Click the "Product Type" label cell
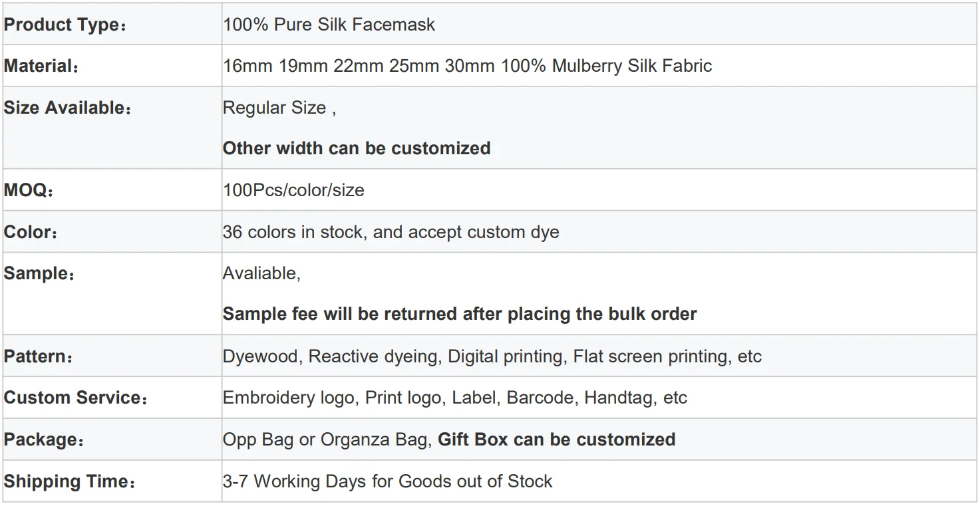The height and width of the screenshot is (506, 980). pyautogui.click(x=65, y=25)
